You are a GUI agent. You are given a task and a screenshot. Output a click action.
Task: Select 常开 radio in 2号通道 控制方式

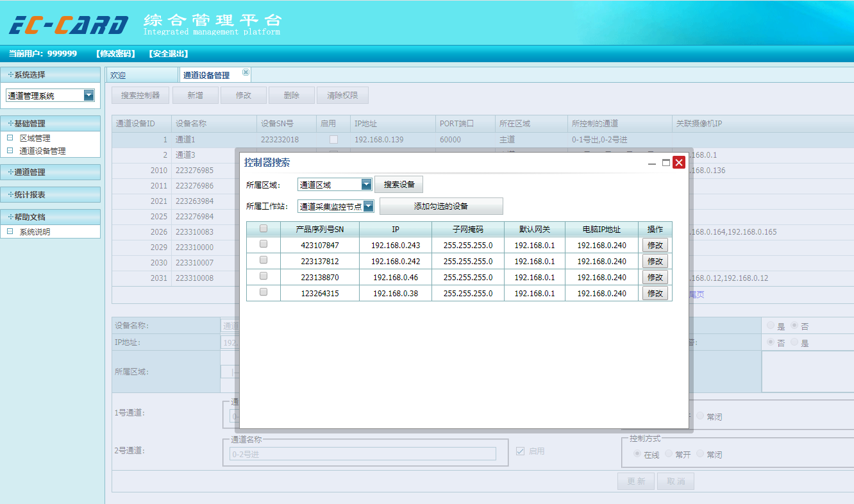[669, 453]
